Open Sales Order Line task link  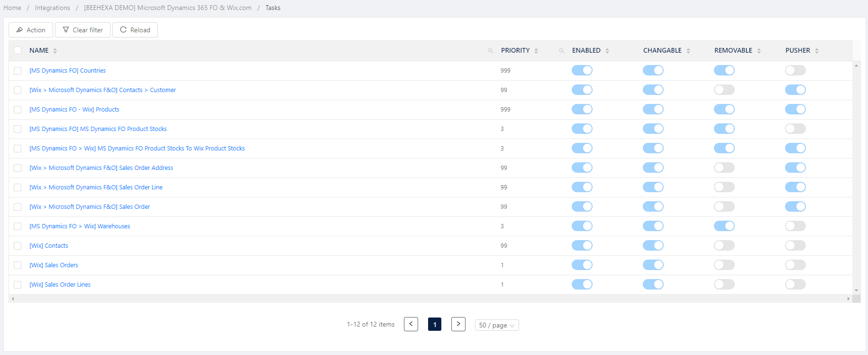[x=96, y=187]
